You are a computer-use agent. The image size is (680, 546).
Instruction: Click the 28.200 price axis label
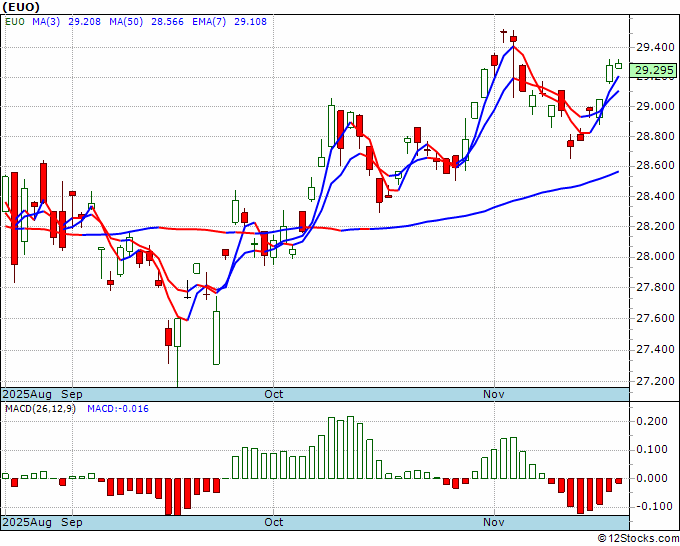coord(655,226)
